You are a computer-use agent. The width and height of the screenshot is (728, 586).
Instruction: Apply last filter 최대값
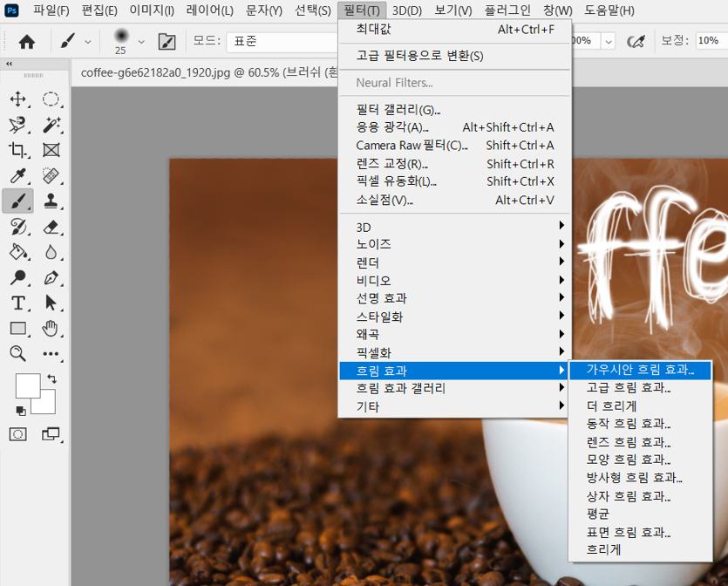(x=455, y=30)
